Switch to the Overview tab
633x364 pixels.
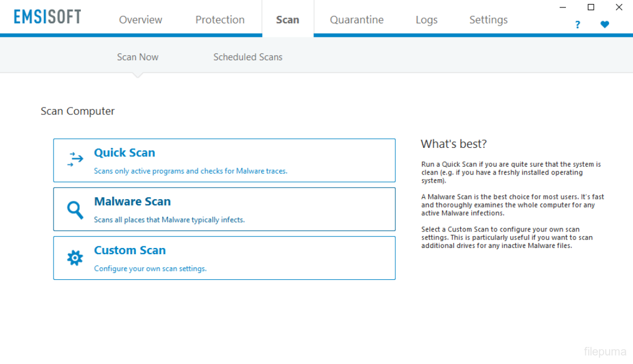[140, 20]
